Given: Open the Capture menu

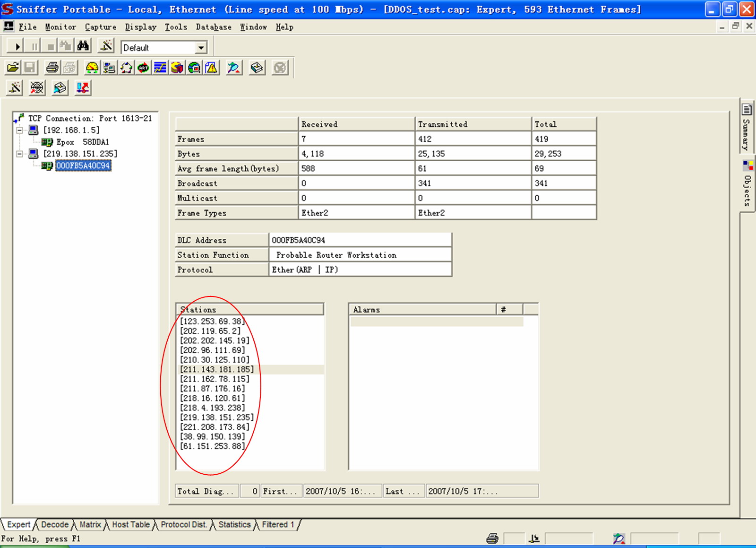Looking at the screenshot, I should click(x=100, y=27).
